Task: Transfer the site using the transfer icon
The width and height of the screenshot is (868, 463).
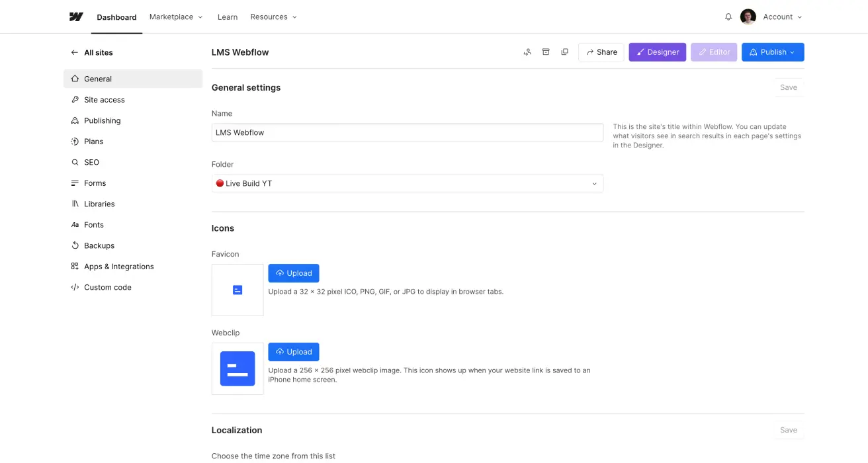Action: (527, 52)
